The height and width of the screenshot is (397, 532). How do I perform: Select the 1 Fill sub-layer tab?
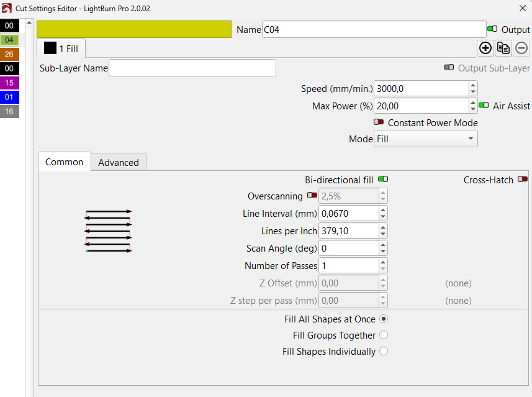[61, 48]
